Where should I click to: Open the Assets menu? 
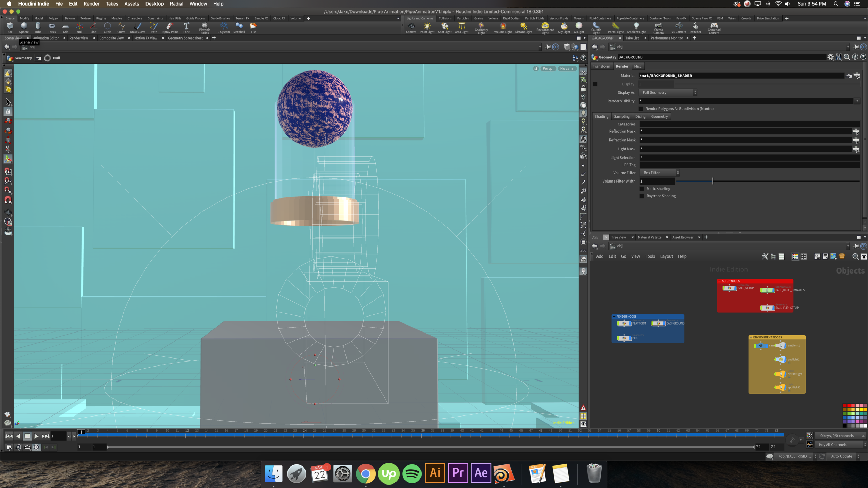pos(132,4)
